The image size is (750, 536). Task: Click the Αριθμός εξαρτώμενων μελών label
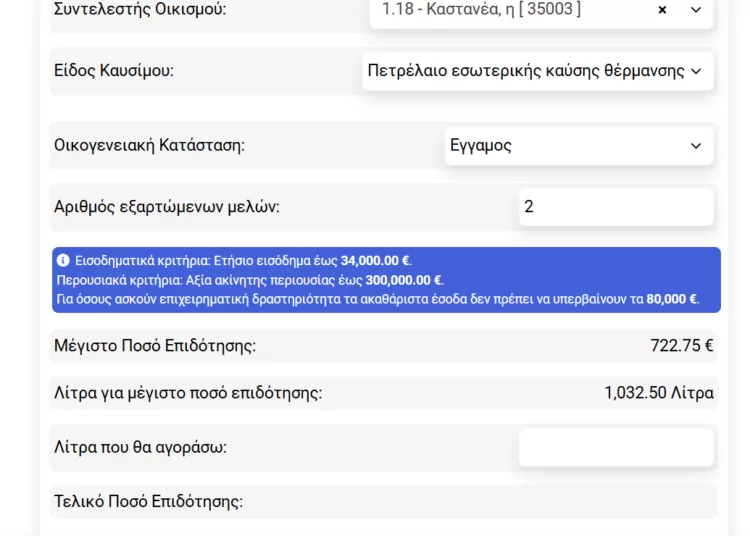[x=167, y=207]
